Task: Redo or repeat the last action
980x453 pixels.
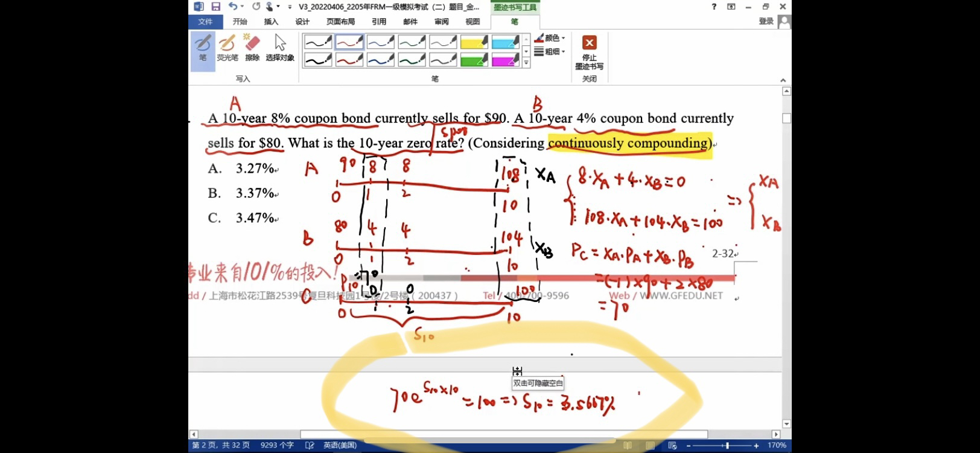Action: pos(256,7)
